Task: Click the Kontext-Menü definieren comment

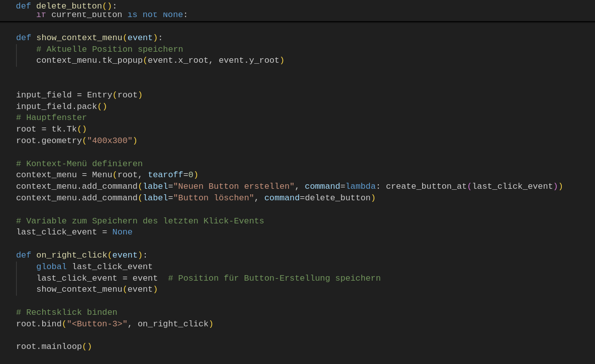Action: point(79,164)
